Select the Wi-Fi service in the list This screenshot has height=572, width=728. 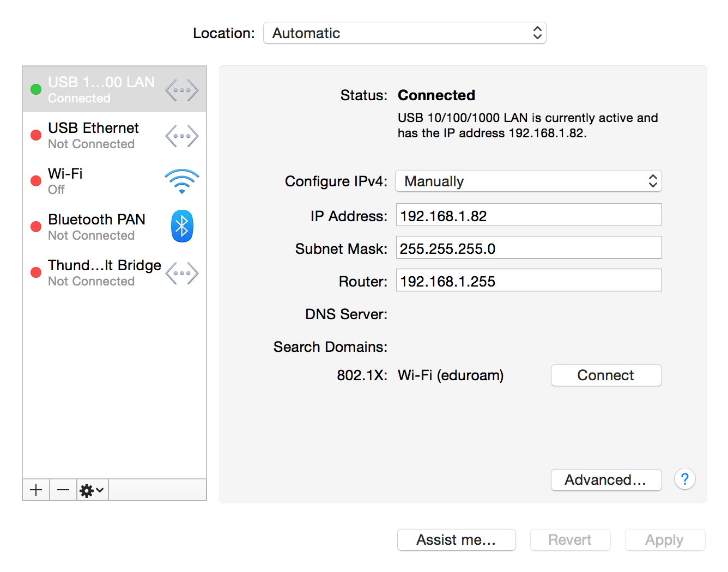click(93, 181)
